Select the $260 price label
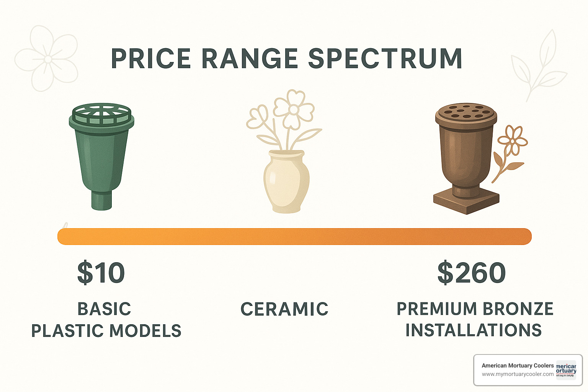 tap(472, 273)
